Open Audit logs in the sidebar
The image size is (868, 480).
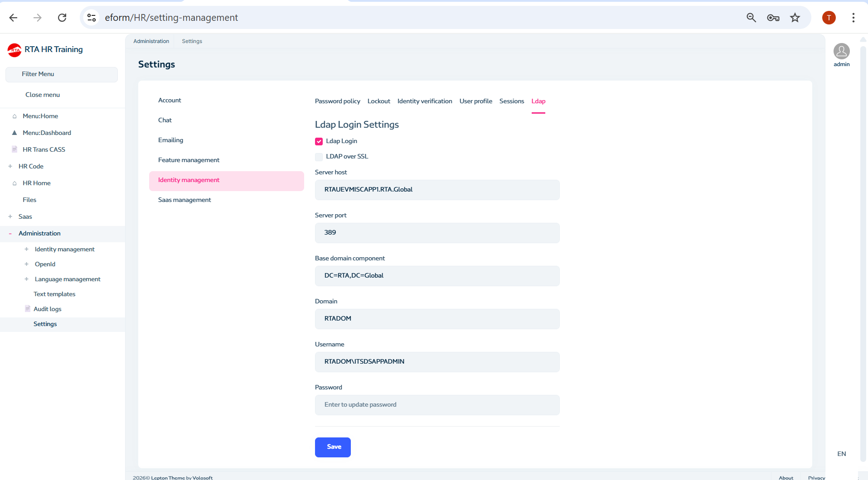47,309
